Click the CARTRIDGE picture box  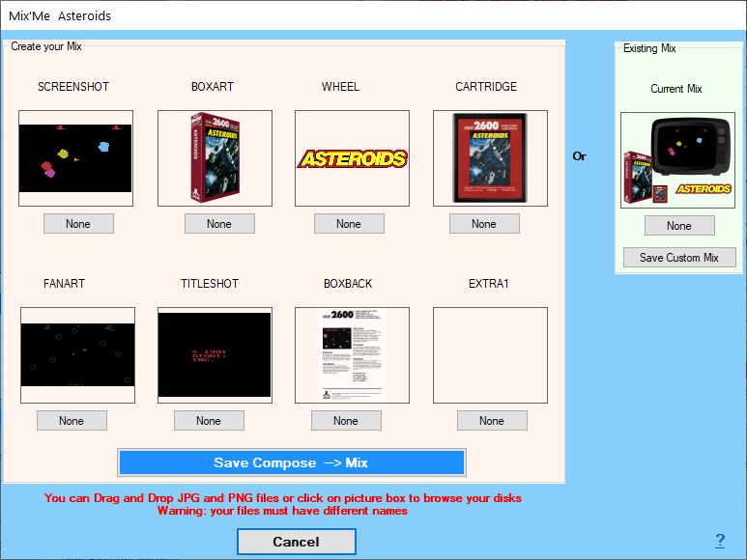pyautogui.click(x=490, y=158)
